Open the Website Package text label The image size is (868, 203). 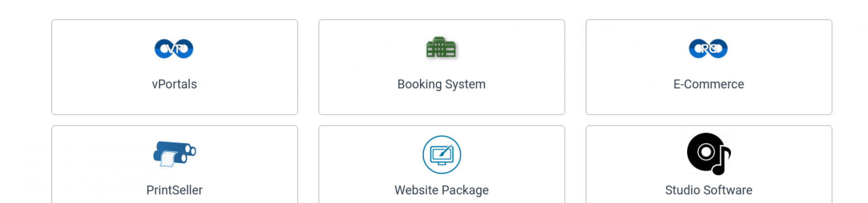pyautogui.click(x=442, y=190)
